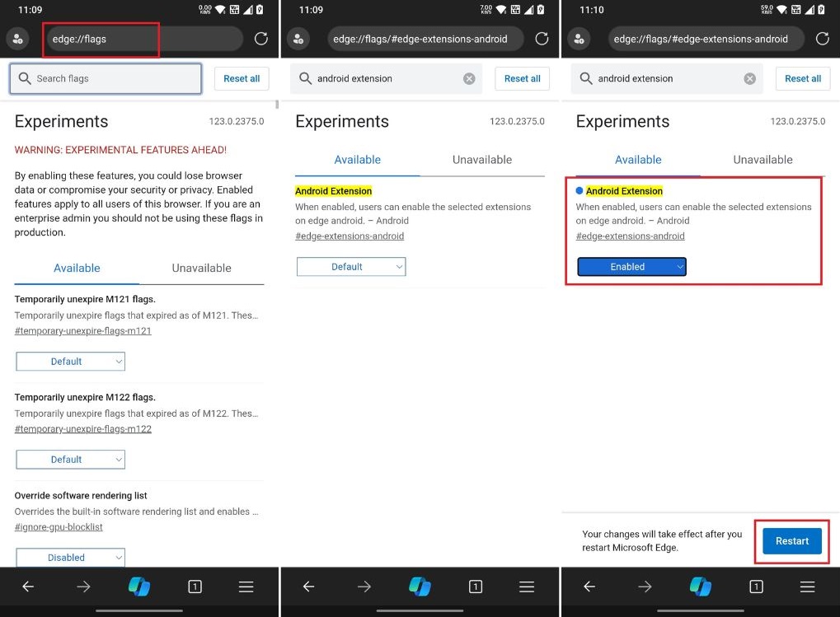
Task: Tap back arrow in right screen's bottom bar
Action: 589,587
